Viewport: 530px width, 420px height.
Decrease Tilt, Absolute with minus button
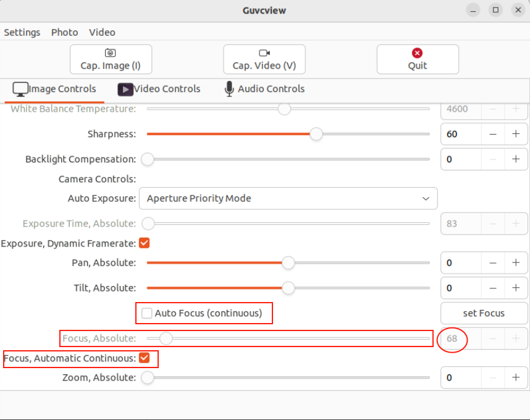(493, 288)
